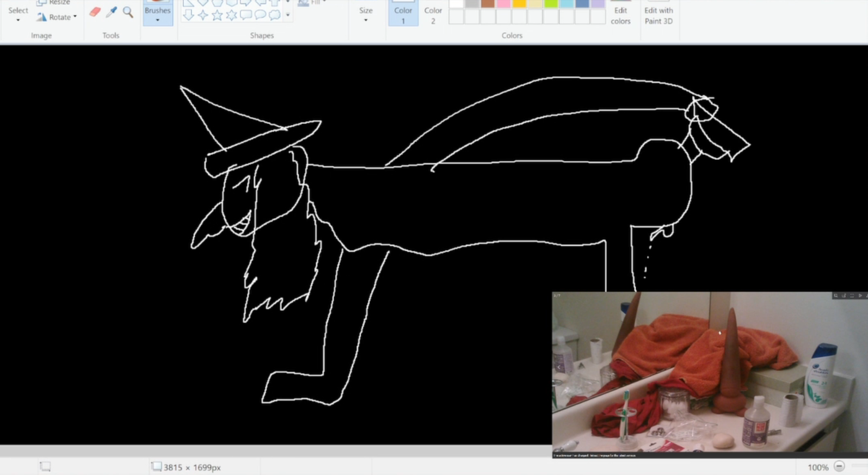Pick the Color picker eyedropper tool
The height and width of the screenshot is (475, 868).
(112, 12)
